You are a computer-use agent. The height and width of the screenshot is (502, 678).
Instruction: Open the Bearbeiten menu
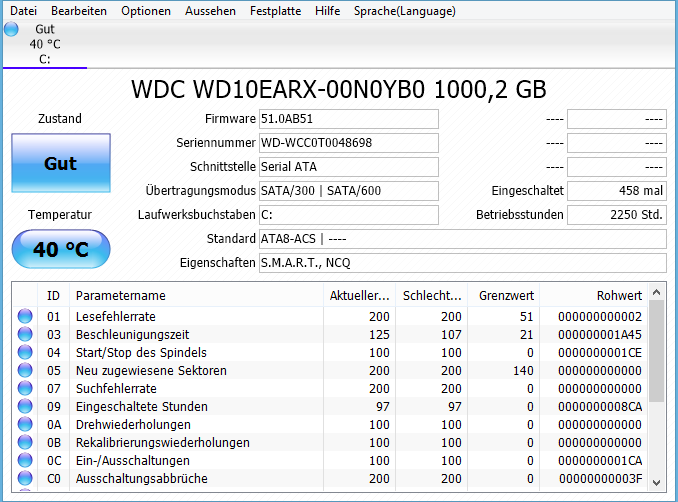coord(79,11)
